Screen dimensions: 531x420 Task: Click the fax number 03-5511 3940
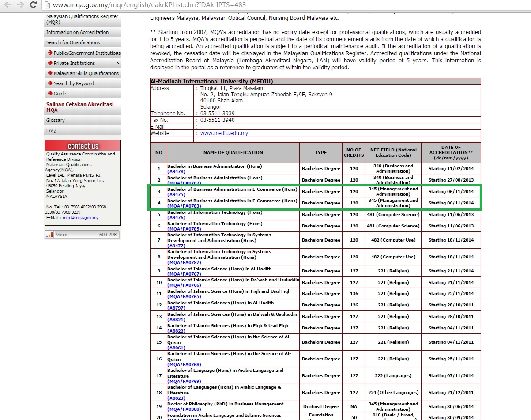pyautogui.click(x=218, y=120)
